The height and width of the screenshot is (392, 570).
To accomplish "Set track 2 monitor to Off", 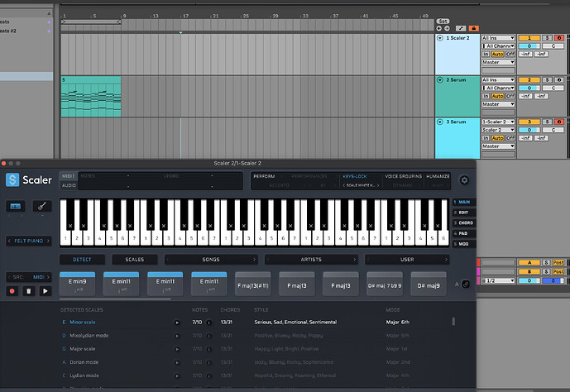I will click(510, 96).
